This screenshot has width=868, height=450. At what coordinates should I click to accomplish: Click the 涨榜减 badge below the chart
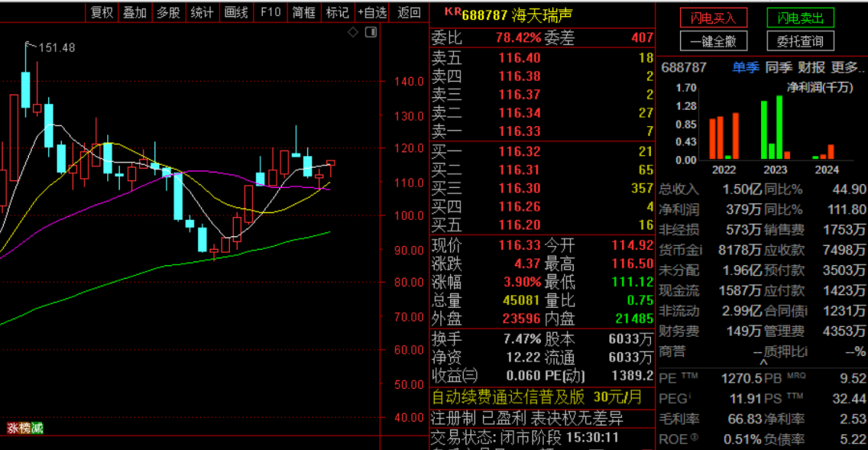coord(25,427)
